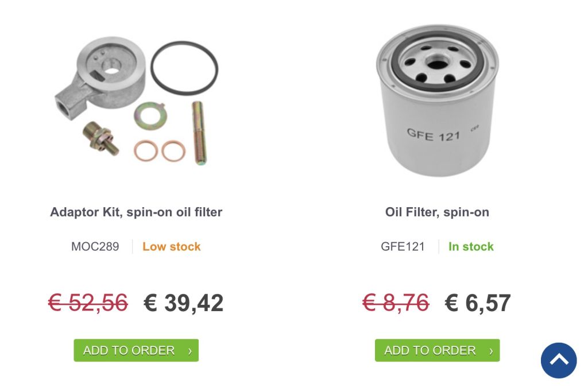Screen dimensions: 588x392
Task: Click the discounted price € 39,42
Action: click(183, 303)
